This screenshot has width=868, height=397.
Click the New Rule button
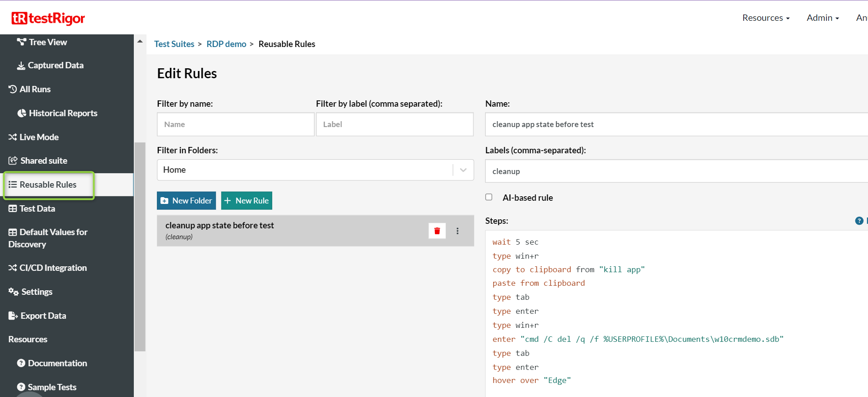point(246,201)
